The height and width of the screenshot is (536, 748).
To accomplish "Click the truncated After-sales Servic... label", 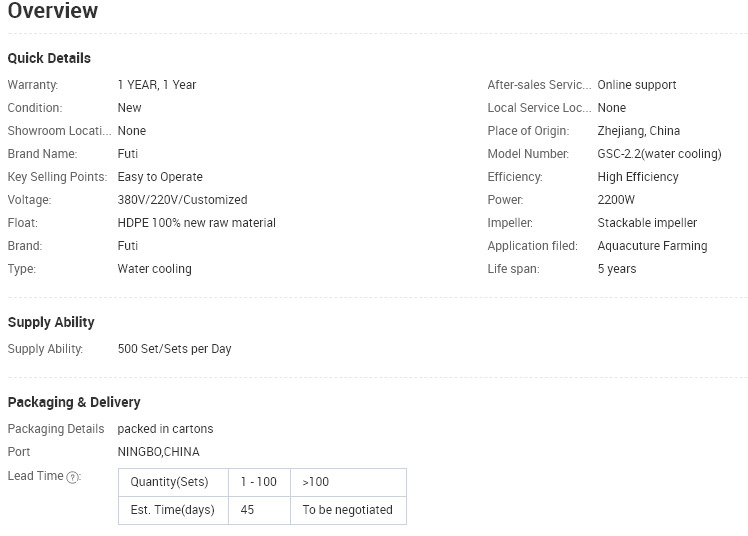I will click(x=539, y=85).
